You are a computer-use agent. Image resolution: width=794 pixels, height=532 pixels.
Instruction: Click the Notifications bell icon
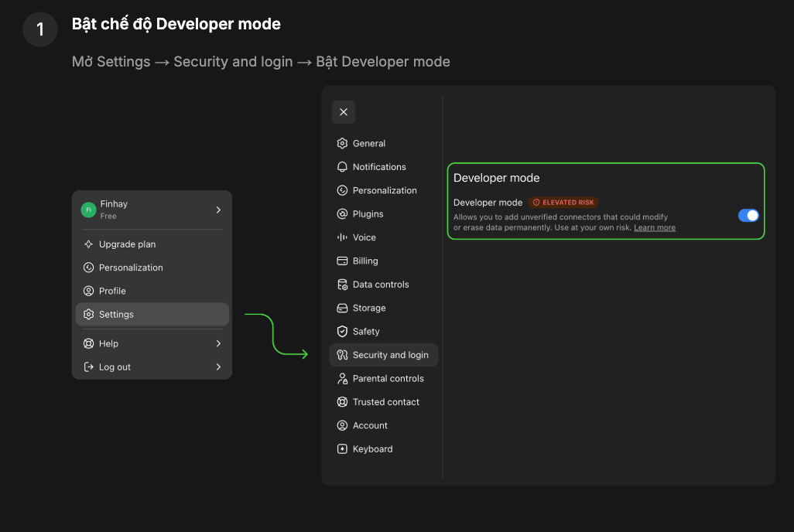point(342,167)
